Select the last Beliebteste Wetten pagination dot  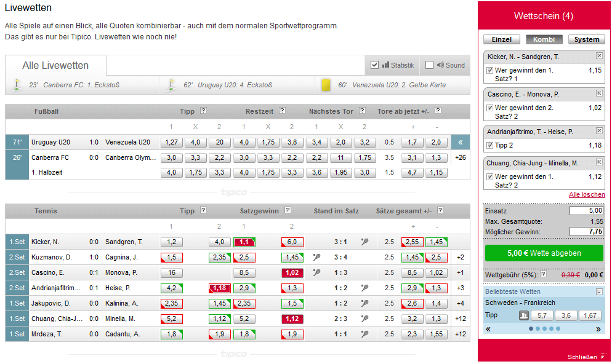click(x=558, y=328)
